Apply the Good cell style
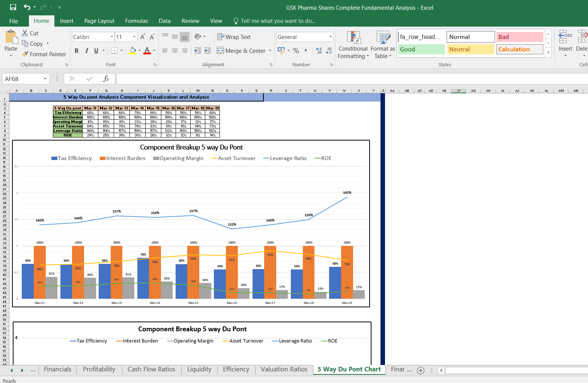The width and height of the screenshot is (588, 383). [421, 49]
